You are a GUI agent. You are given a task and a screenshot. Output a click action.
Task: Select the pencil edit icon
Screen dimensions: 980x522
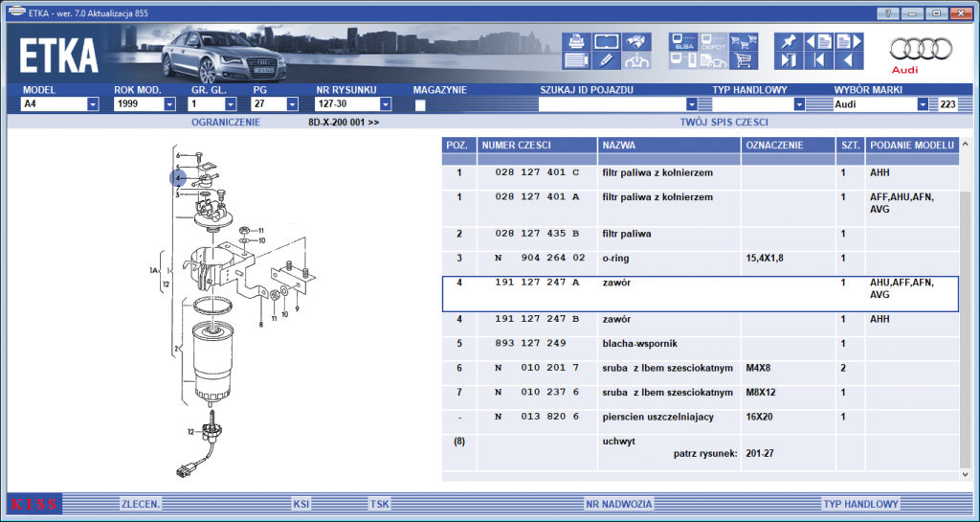[606, 60]
